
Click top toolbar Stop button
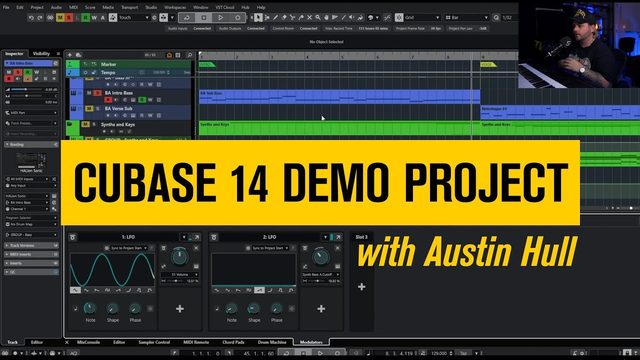coord(203,18)
